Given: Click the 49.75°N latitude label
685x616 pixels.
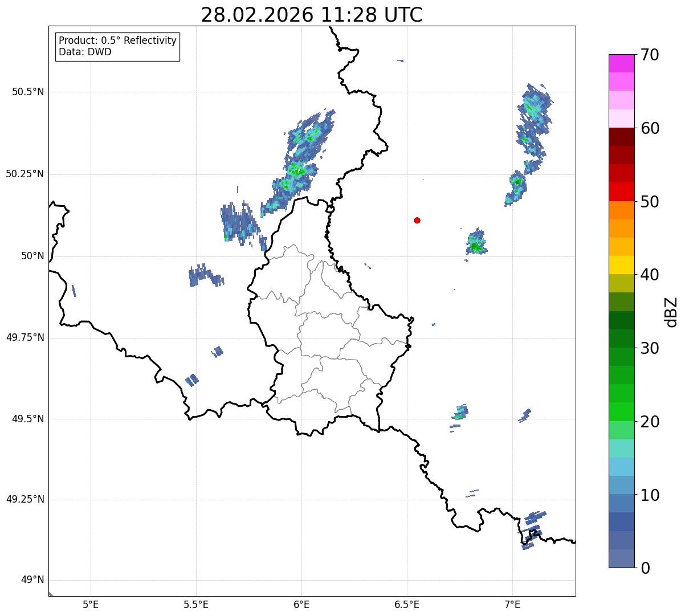Looking at the screenshot, I should click(x=25, y=337).
